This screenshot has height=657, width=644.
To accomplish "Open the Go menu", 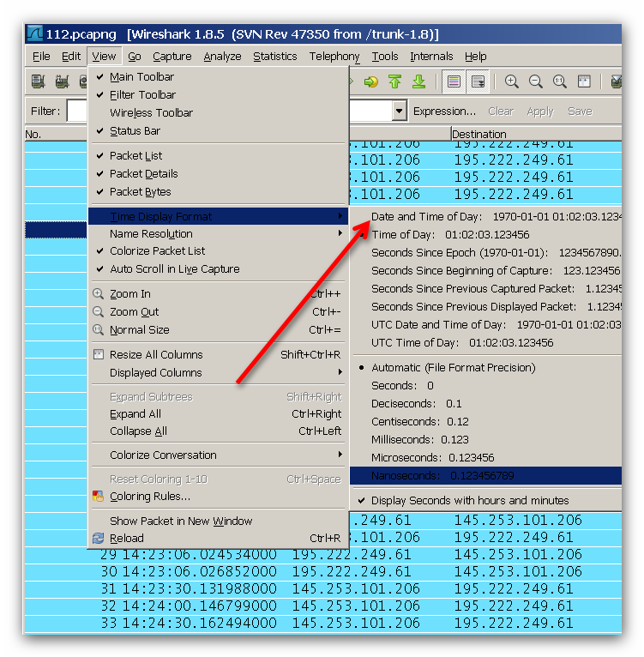I will coord(134,56).
